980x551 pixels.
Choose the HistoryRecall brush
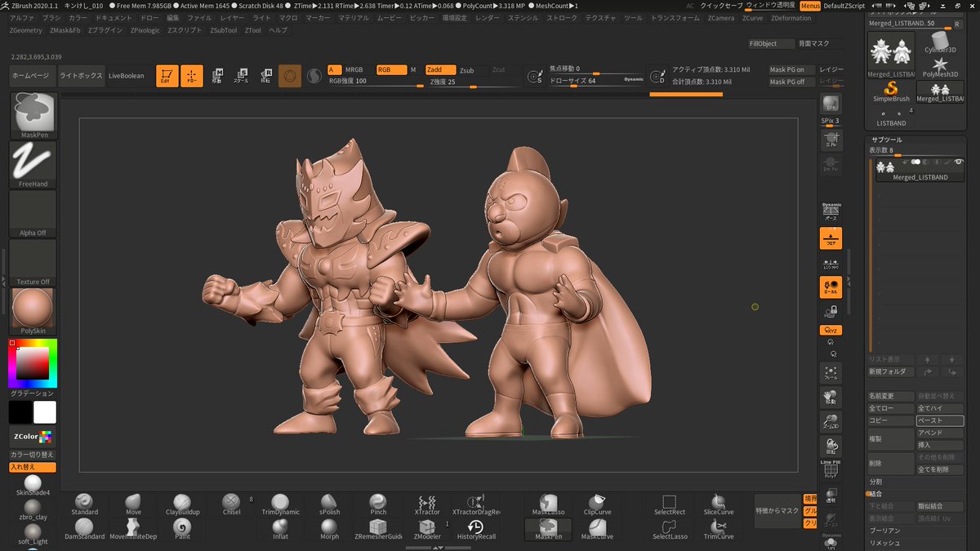coord(476,529)
